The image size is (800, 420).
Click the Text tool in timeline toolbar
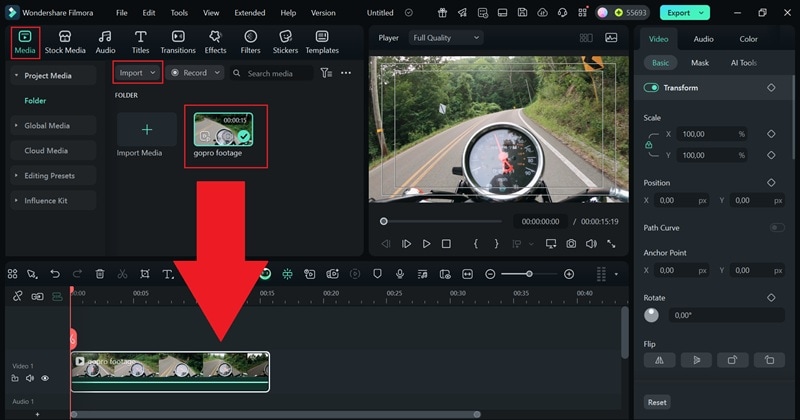[167, 274]
